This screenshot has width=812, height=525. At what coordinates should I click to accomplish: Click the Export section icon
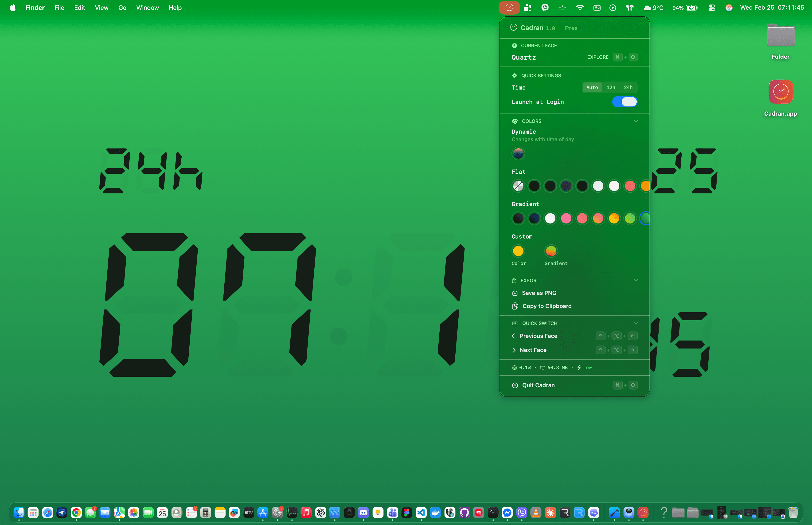click(515, 280)
